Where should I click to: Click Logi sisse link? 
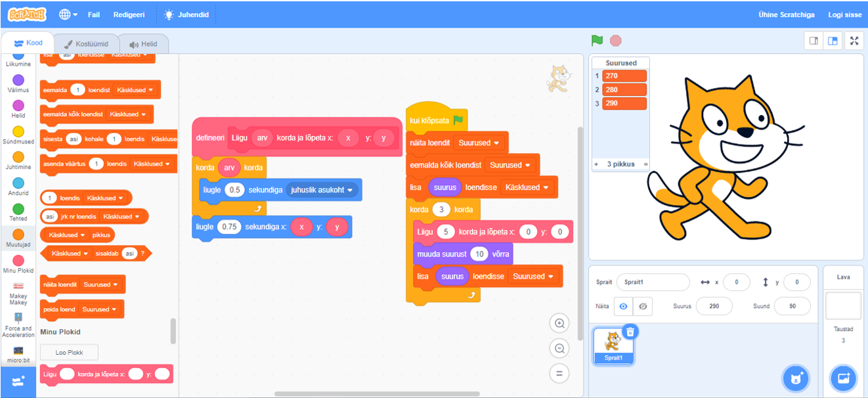(x=844, y=14)
